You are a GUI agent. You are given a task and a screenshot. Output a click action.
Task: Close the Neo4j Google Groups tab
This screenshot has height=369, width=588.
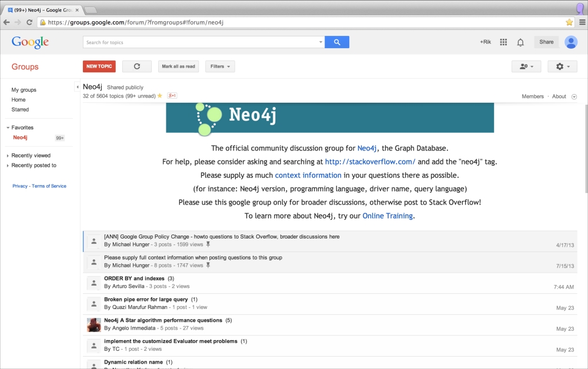click(77, 10)
